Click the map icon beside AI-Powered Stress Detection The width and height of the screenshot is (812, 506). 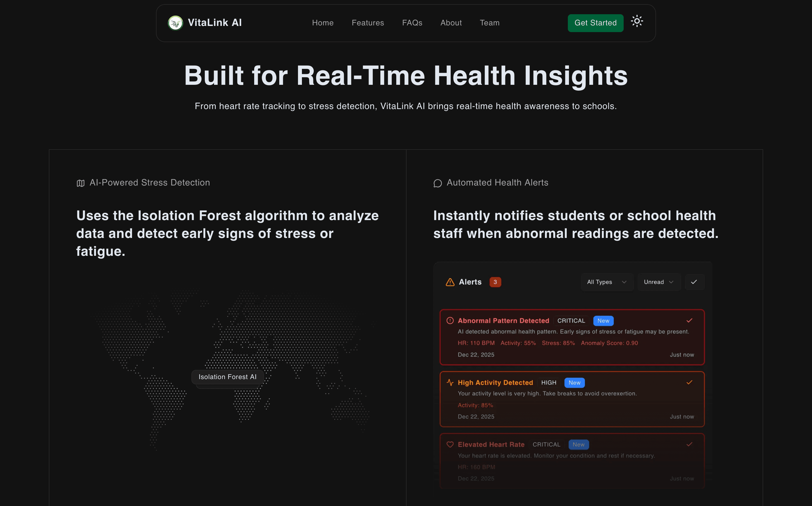[x=81, y=183]
